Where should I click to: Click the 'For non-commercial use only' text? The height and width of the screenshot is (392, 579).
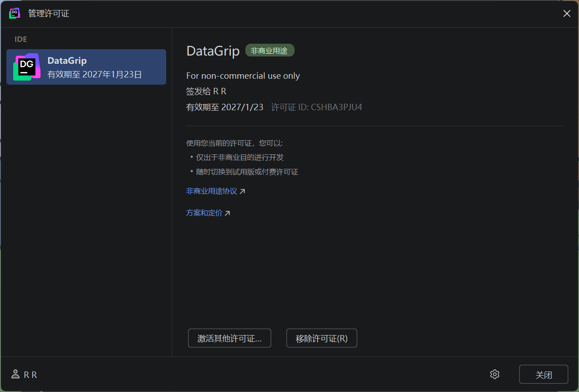pyautogui.click(x=243, y=76)
